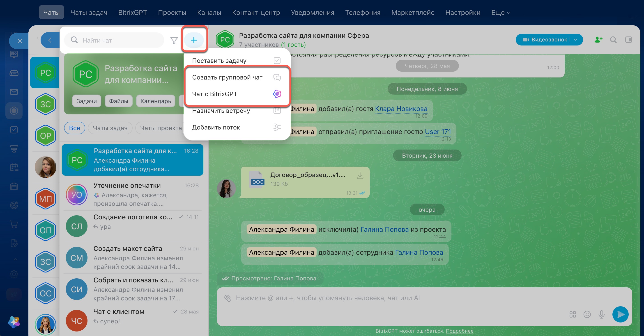This screenshot has width=644, height=336.
Task: Open the PC chat avatar in chat header
Action: coord(225,39)
